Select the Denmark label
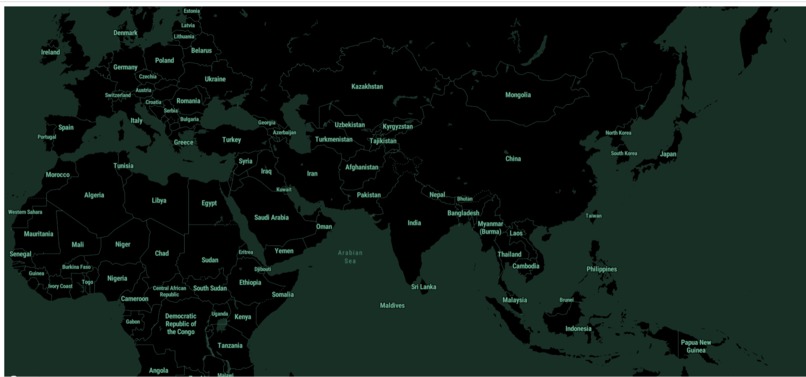This screenshot has width=806, height=377. (x=125, y=33)
